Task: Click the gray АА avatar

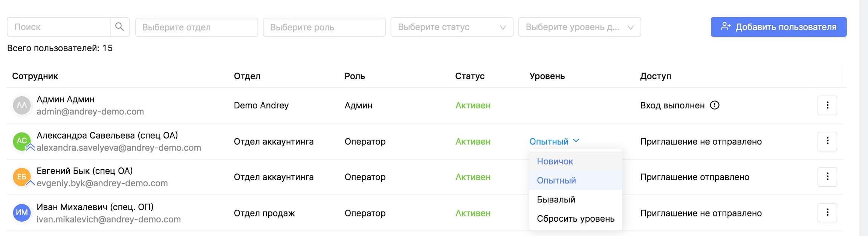Action: (21, 105)
